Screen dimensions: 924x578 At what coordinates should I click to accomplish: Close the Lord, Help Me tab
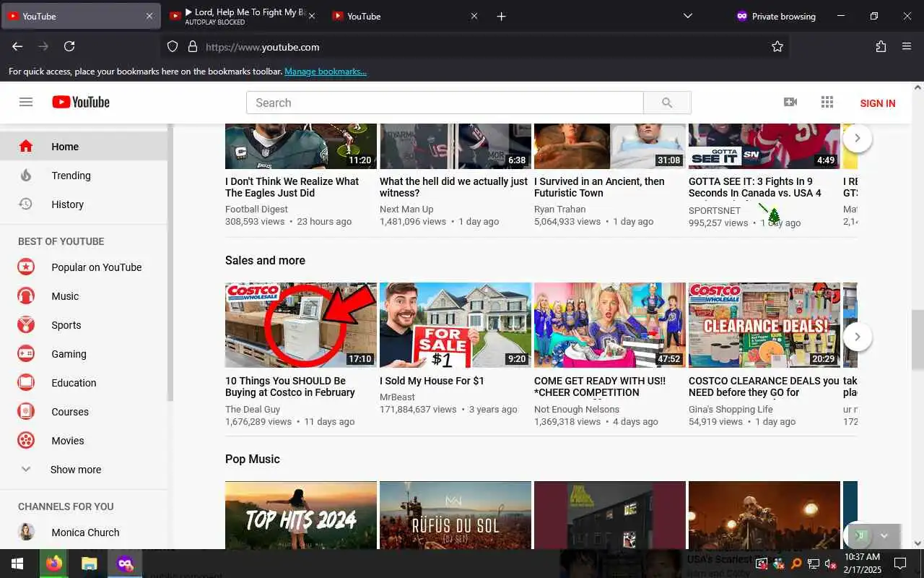click(x=312, y=16)
